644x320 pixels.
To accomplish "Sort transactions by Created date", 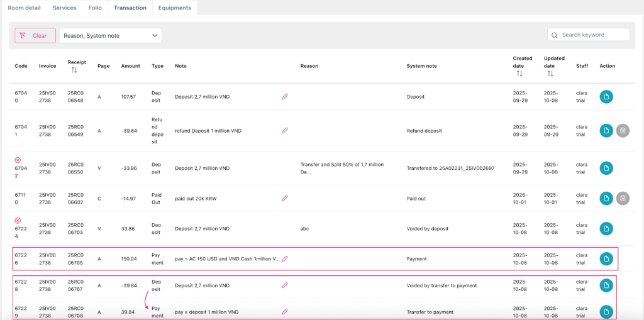I will point(519,74).
